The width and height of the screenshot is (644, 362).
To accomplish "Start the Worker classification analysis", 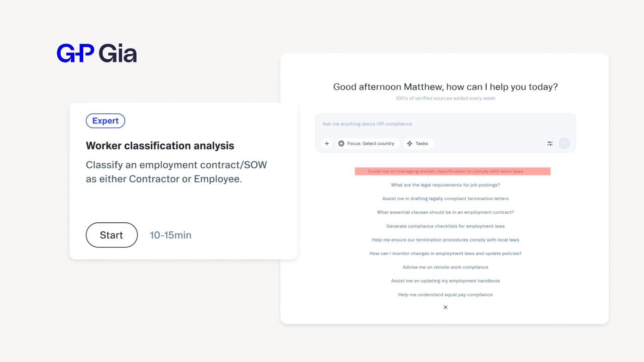I will click(x=111, y=235).
